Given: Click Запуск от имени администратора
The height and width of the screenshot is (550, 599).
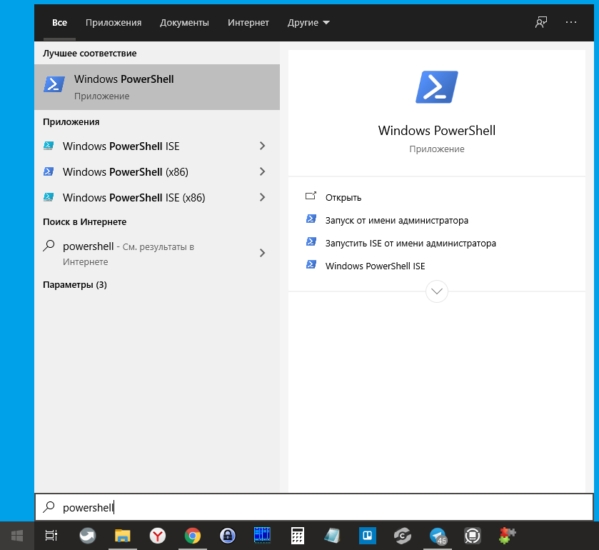Looking at the screenshot, I should 397,220.
